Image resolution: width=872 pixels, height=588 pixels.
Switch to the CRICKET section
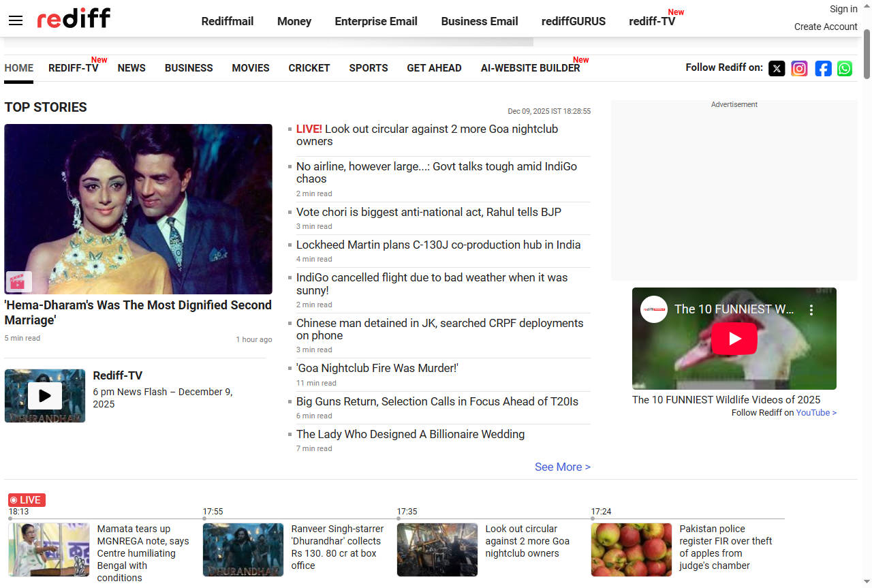click(x=309, y=68)
